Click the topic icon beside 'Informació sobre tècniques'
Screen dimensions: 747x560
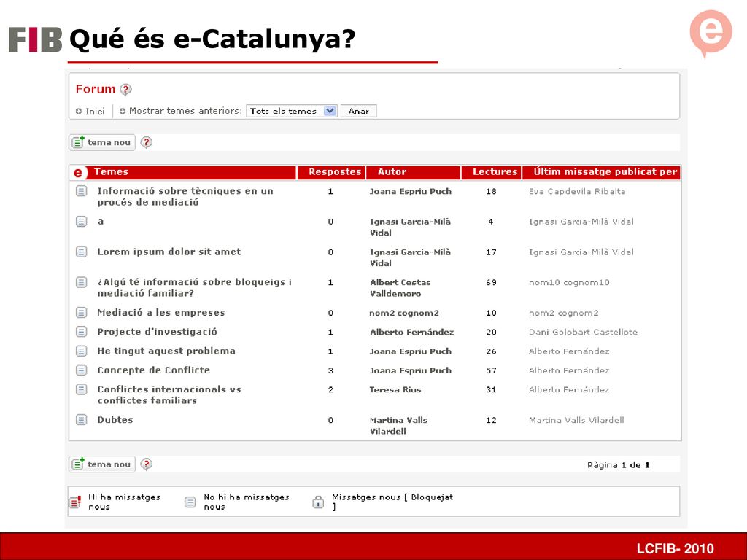[x=82, y=191]
